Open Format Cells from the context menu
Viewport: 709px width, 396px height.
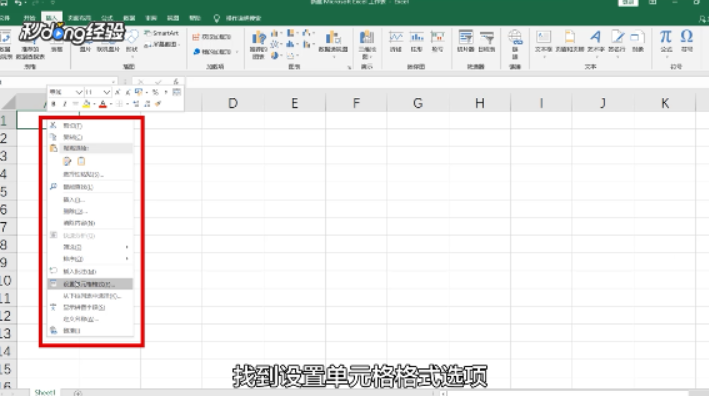pyautogui.click(x=90, y=284)
